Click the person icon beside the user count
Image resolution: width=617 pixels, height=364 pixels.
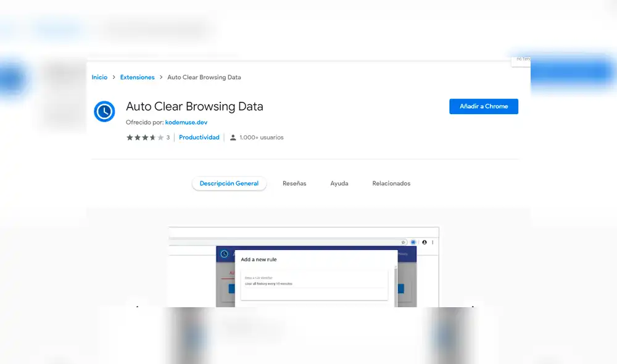[233, 138]
